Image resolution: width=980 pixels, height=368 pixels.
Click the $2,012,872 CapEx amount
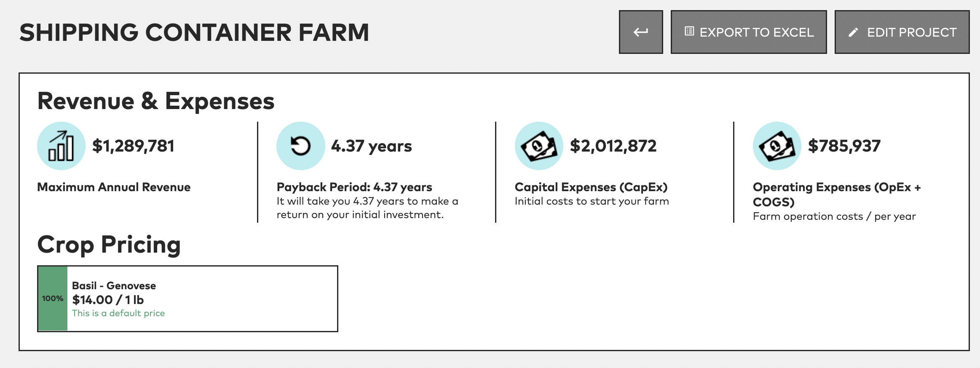click(x=613, y=146)
